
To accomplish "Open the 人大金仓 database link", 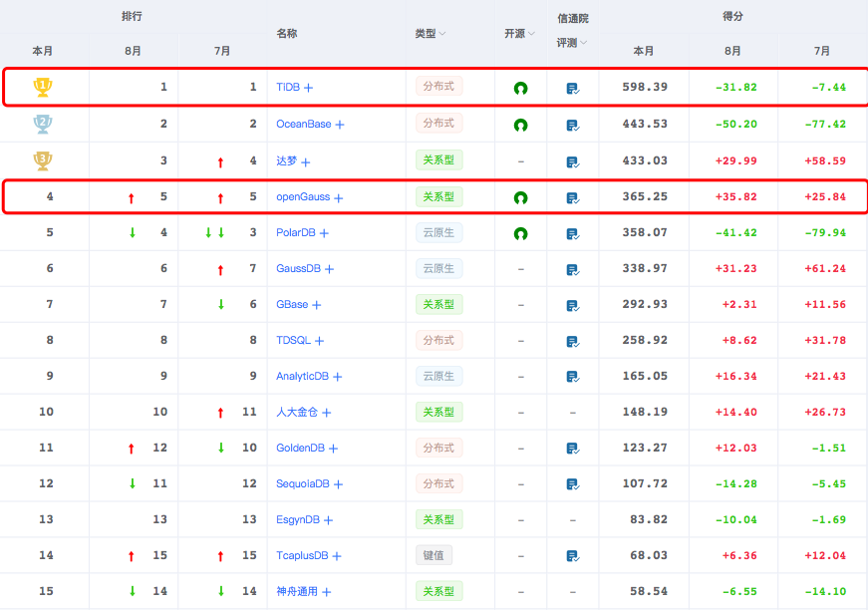I will (297, 413).
